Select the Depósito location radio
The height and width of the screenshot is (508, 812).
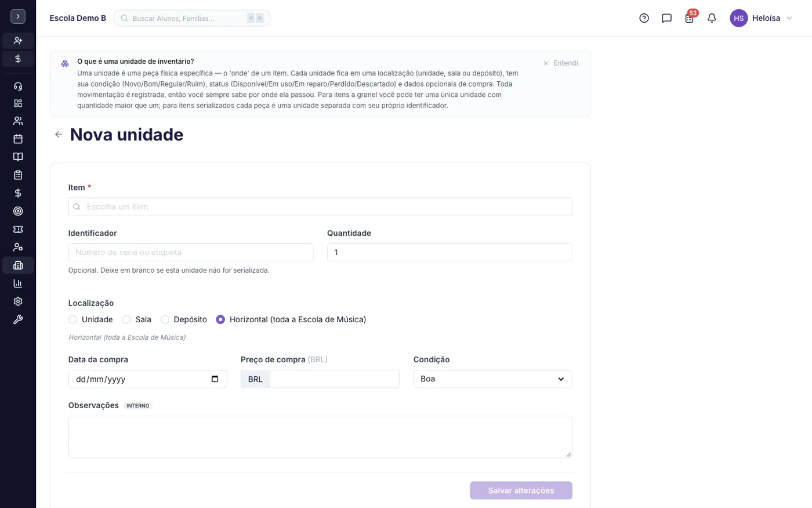[165, 319]
